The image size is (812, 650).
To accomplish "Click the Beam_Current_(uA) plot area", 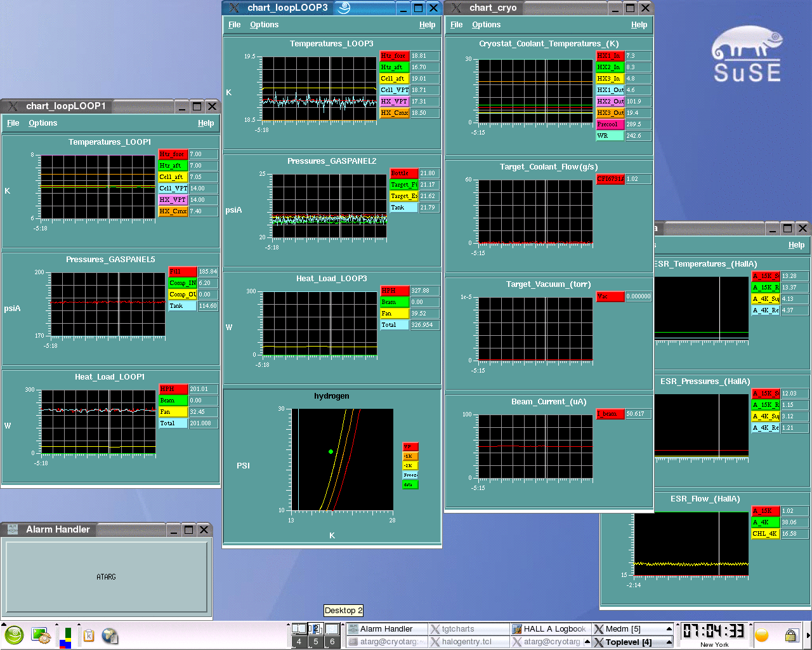I will pyautogui.click(x=536, y=447).
